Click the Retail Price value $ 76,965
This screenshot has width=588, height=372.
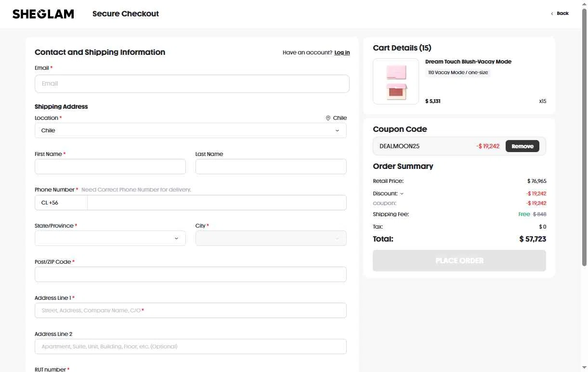click(536, 181)
